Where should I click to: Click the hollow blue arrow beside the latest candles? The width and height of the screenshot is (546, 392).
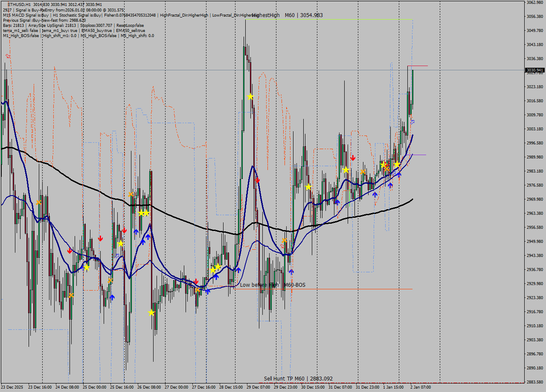point(412,122)
